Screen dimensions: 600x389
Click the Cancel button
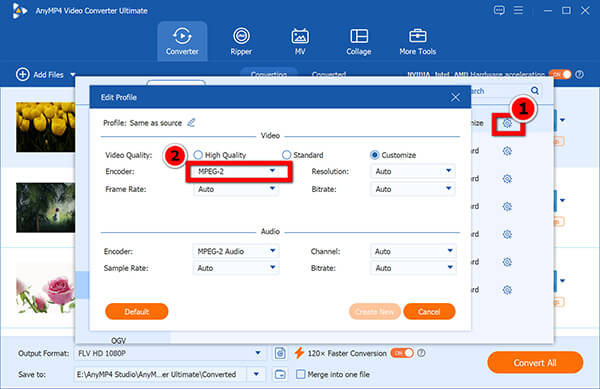[x=429, y=311]
